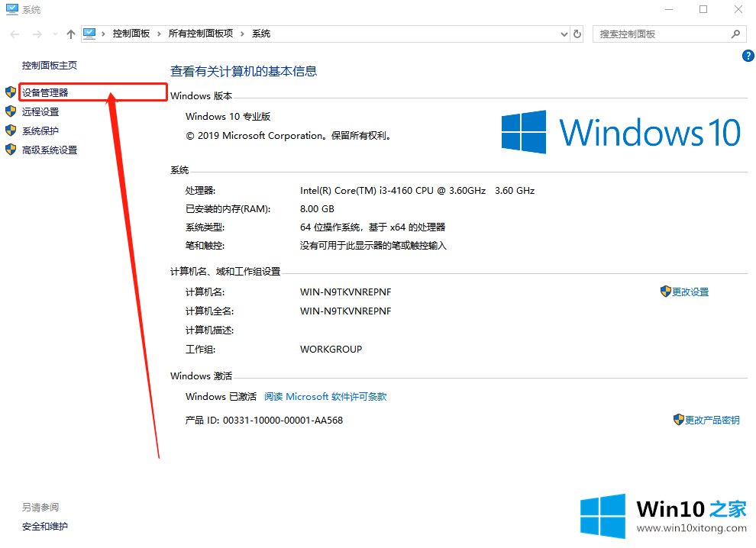Expand the chevron after 控制面板 breadcrumb
The width and height of the screenshot is (756, 548).
point(159,34)
